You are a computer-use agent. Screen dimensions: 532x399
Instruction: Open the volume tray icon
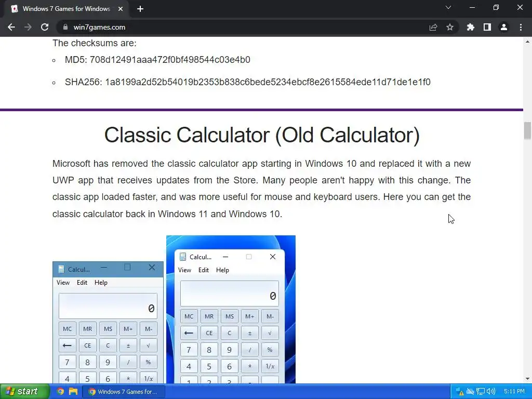pos(490,392)
